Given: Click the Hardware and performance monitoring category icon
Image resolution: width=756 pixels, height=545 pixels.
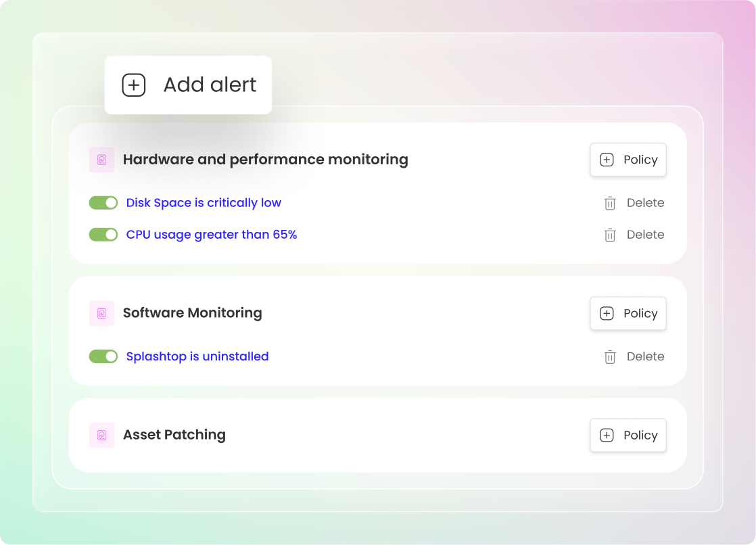Looking at the screenshot, I should pos(101,160).
